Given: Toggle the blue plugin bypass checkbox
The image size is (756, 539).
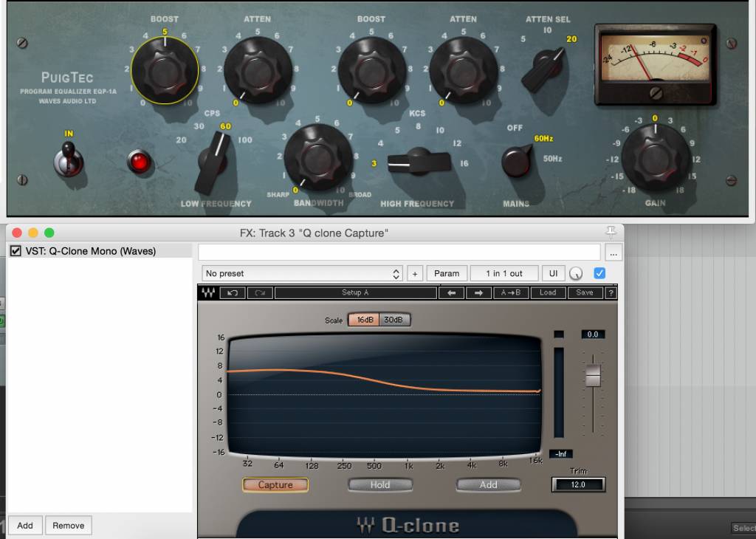Looking at the screenshot, I should 599,273.
